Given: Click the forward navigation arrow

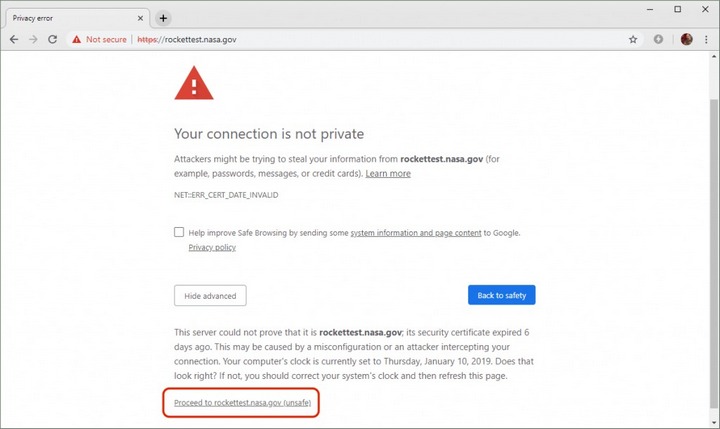Looking at the screenshot, I should [34, 39].
